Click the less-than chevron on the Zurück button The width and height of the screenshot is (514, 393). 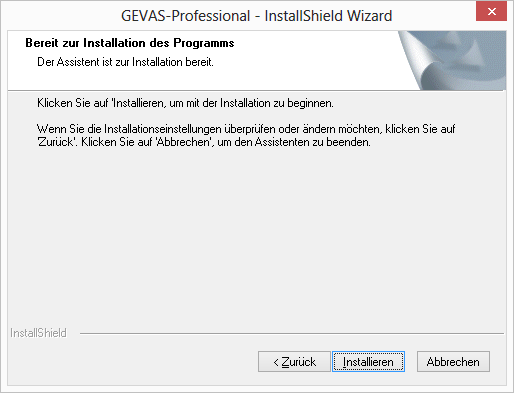click(x=276, y=362)
